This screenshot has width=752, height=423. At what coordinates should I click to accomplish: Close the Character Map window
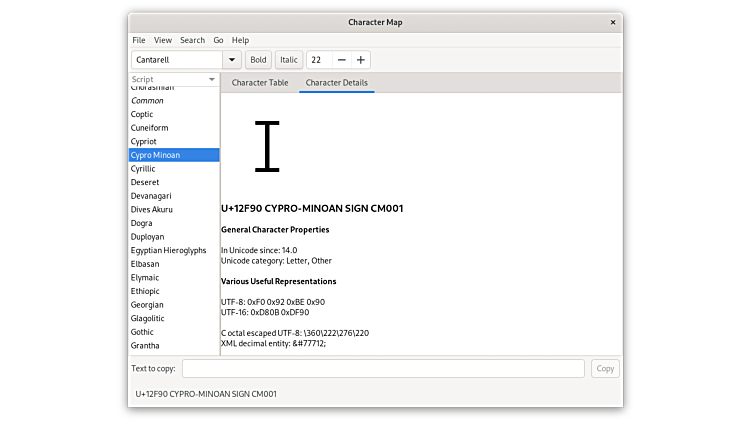click(611, 22)
